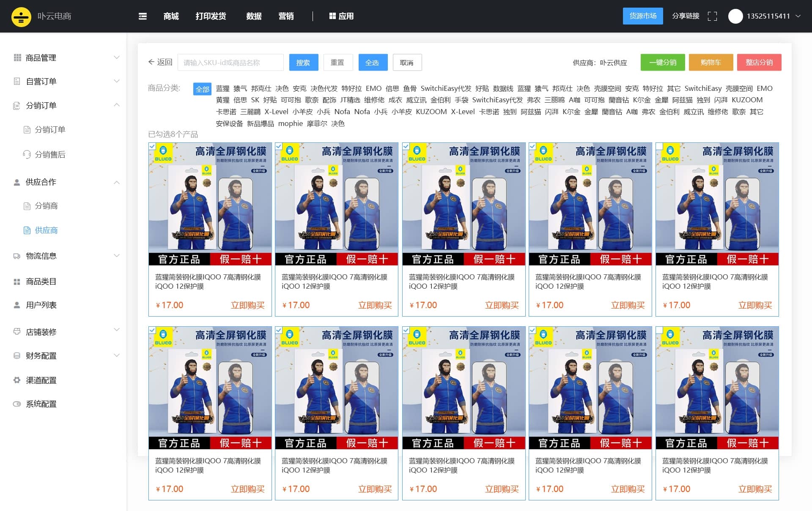The height and width of the screenshot is (511, 812).
Task: Filter by the JT精选 category
Action: 350,100
